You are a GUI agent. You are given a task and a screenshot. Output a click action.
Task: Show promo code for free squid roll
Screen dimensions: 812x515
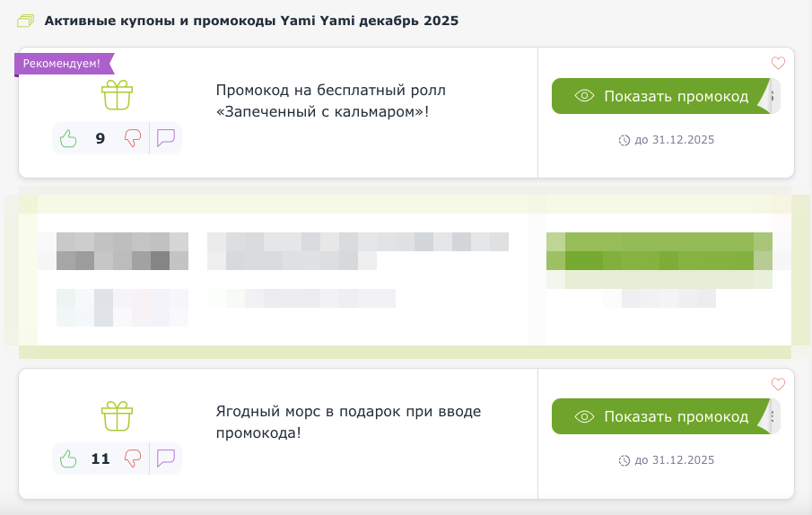pos(666,96)
